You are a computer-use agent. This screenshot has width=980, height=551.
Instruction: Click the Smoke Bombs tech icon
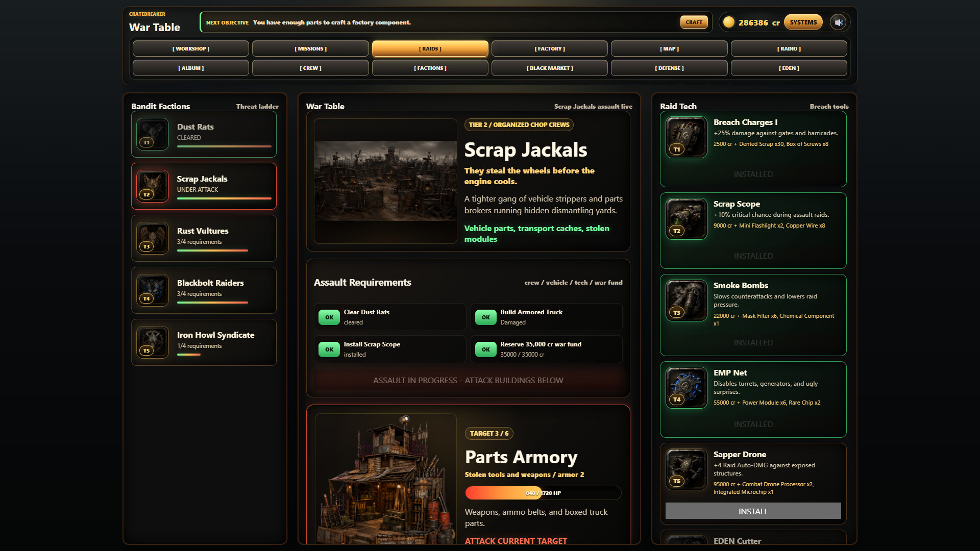click(x=687, y=300)
